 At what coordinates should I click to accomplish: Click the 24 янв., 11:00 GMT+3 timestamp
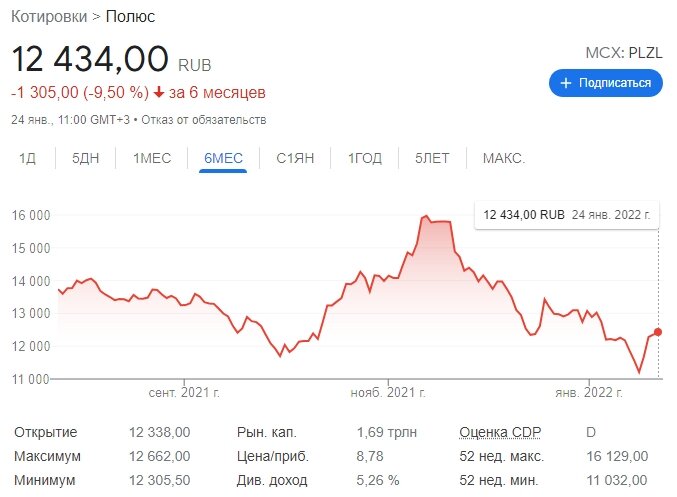pyautogui.click(x=70, y=120)
